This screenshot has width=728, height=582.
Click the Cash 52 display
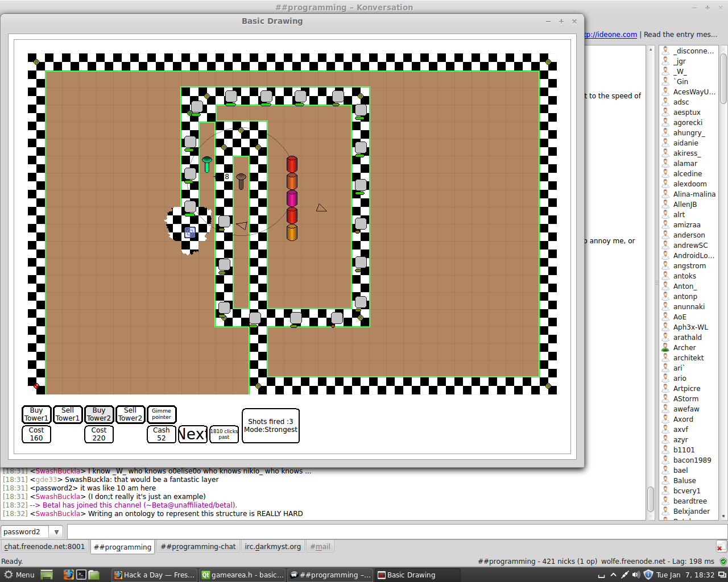coord(162,434)
